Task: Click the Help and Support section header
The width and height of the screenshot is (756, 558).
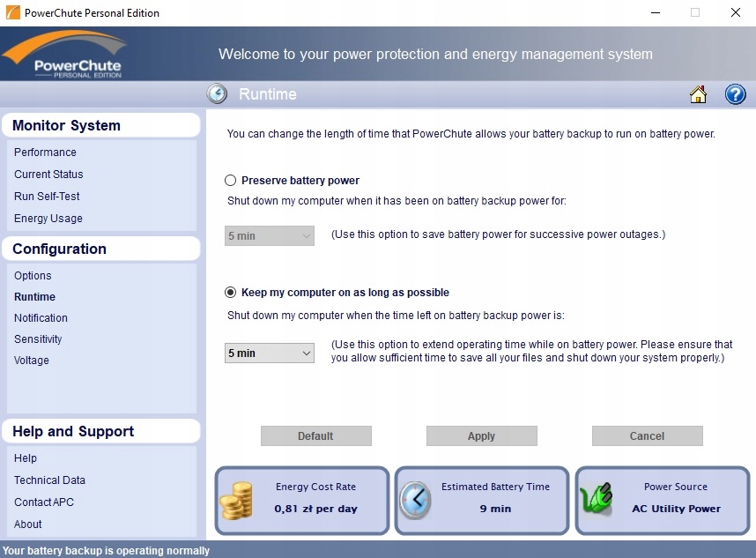Action: point(101,431)
